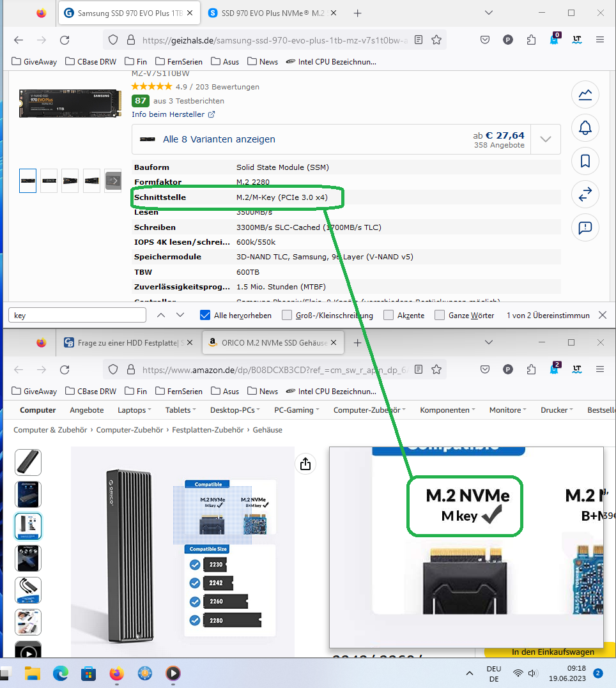Viewport: 616px width, 688px height.
Task: Open new tab in bottom Firefox window
Action: (x=357, y=342)
